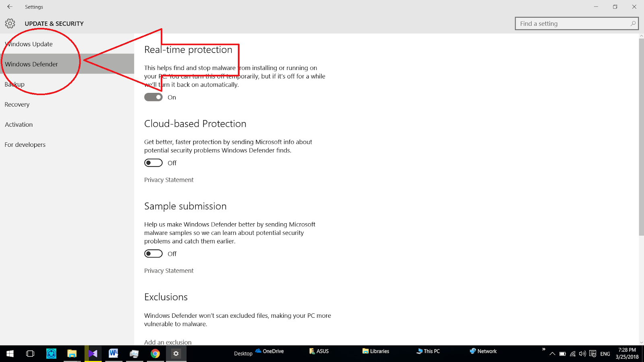644x362 pixels.
Task: Open the Privacy Statement link
Action: pyautogui.click(x=168, y=180)
